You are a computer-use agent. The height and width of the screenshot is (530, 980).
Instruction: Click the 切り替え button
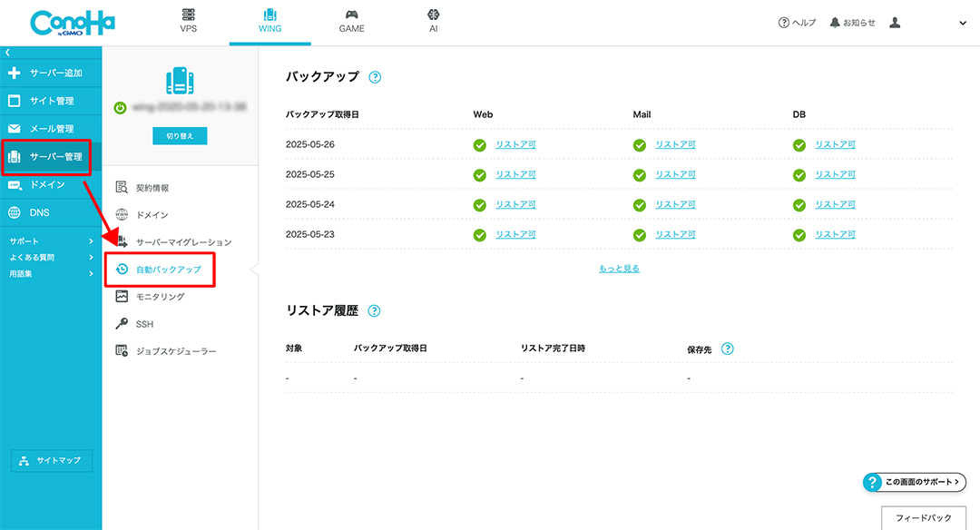pos(180,135)
